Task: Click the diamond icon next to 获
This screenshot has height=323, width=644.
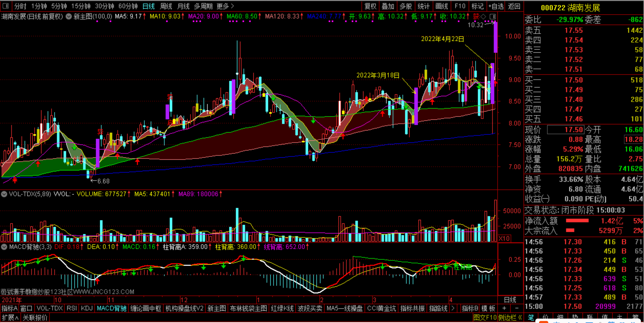Action: (483, 16)
